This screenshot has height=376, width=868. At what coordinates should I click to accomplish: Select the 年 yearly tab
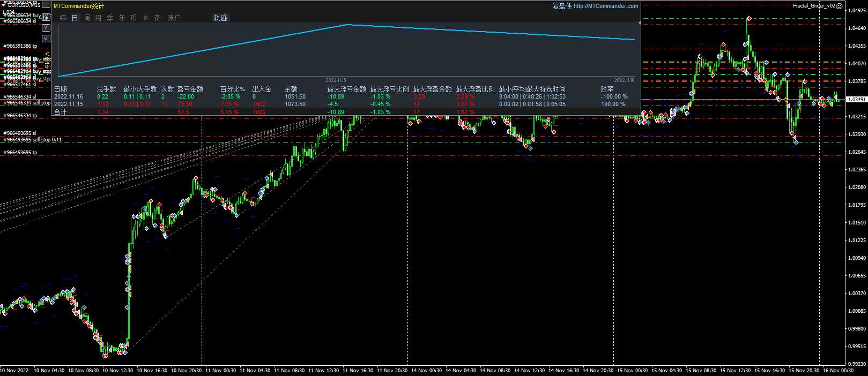122,18
